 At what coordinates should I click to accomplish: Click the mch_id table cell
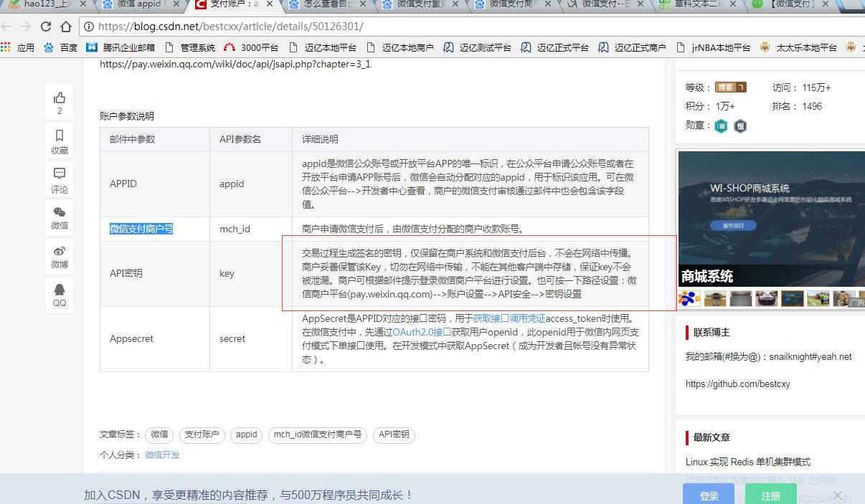(251, 229)
